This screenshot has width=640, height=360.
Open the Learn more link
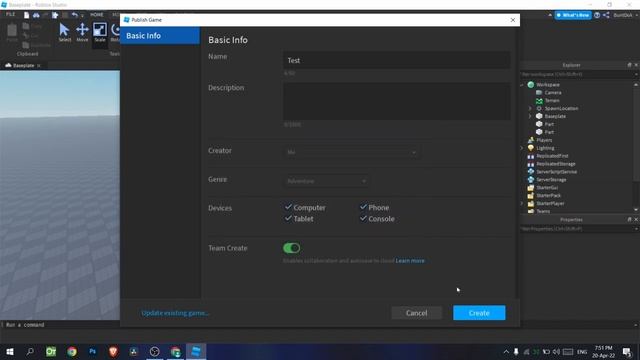[x=410, y=260]
